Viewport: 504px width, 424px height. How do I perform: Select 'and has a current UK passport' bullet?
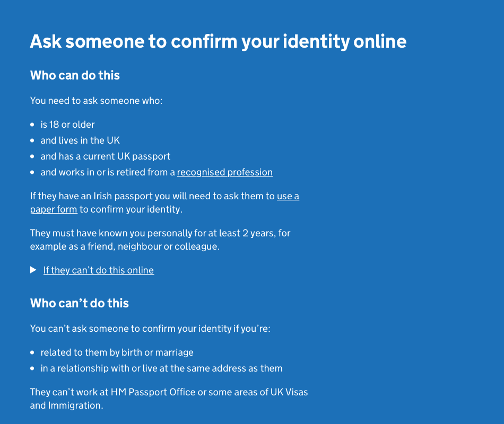click(x=106, y=156)
